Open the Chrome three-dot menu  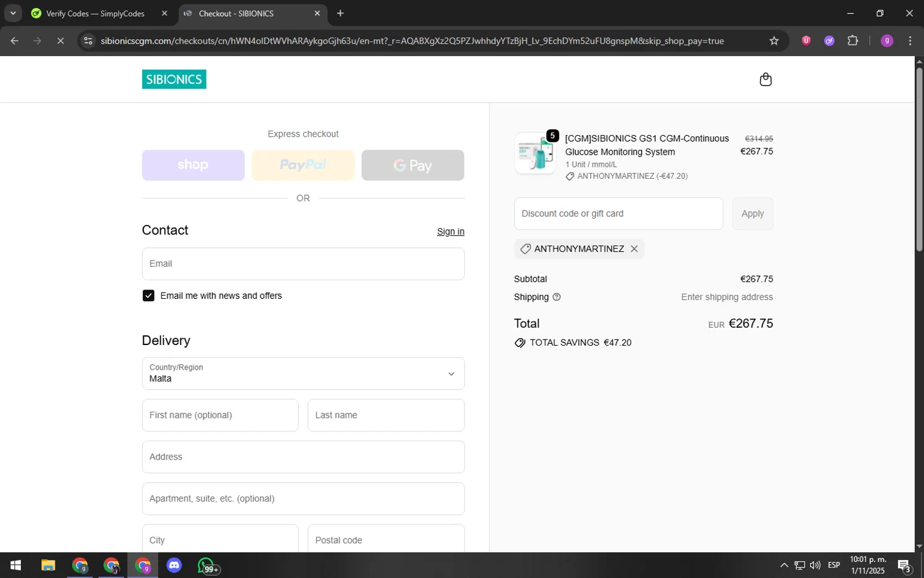[910, 41]
